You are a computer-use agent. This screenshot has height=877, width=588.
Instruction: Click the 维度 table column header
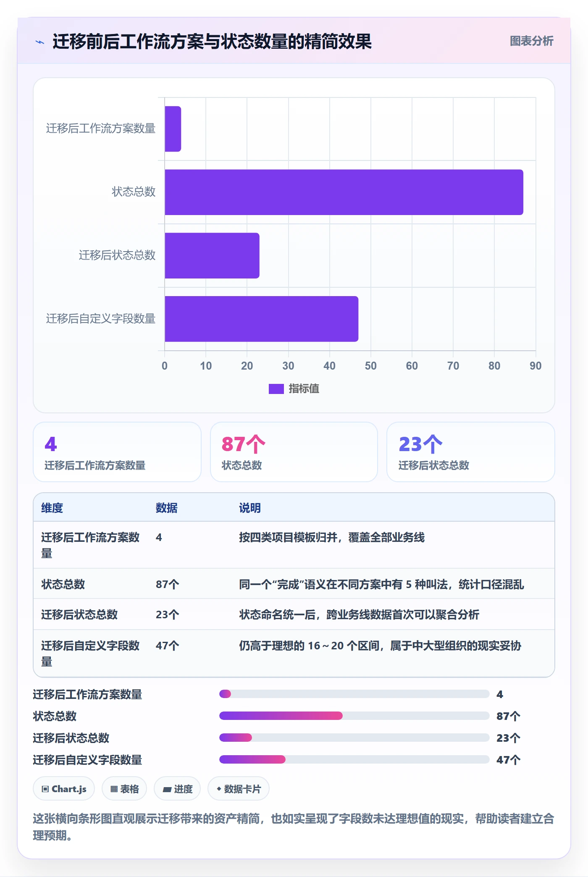tap(52, 508)
